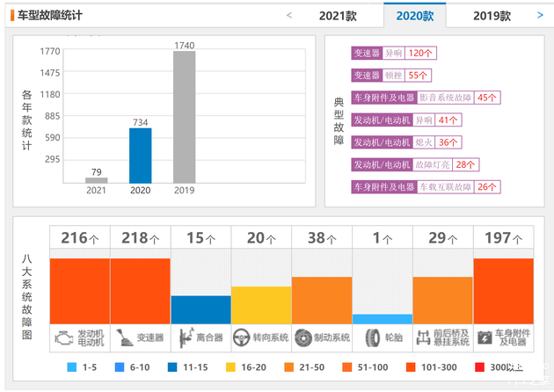The image size is (554, 392).
Task: Click the 2019 gray bar in chart
Action: (184, 116)
